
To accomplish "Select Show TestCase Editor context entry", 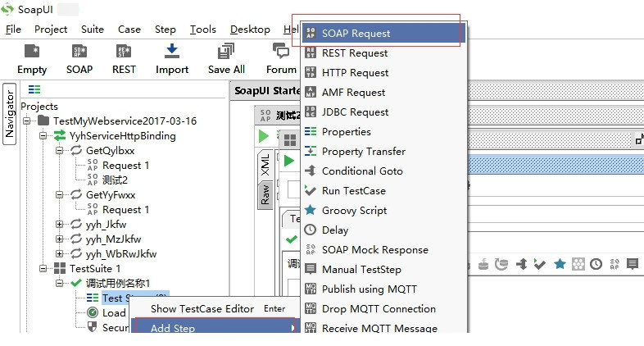I will pyautogui.click(x=215, y=309).
